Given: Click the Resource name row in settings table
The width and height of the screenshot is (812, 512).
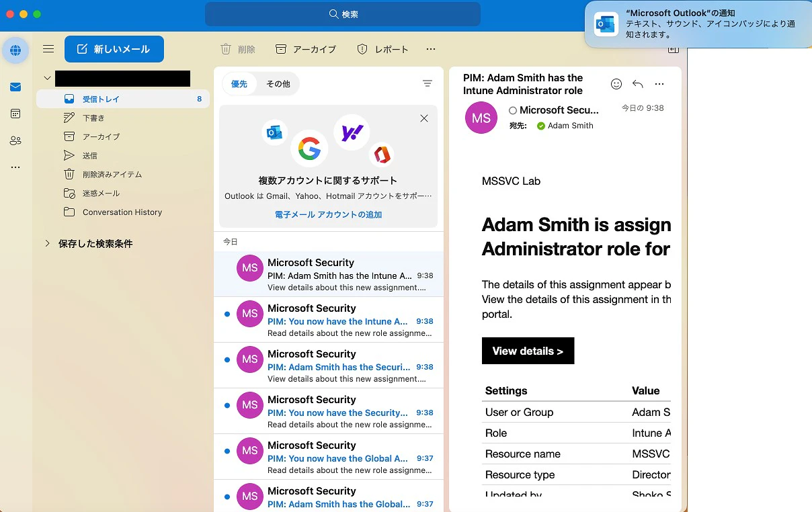Looking at the screenshot, I should [x=577, y=454].
